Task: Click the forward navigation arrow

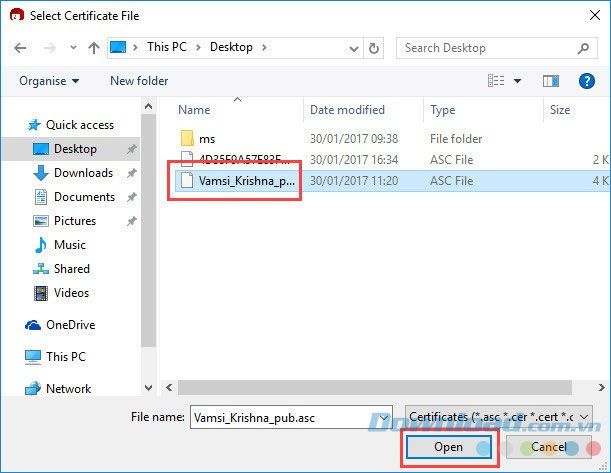Action: tap(49, 48)
